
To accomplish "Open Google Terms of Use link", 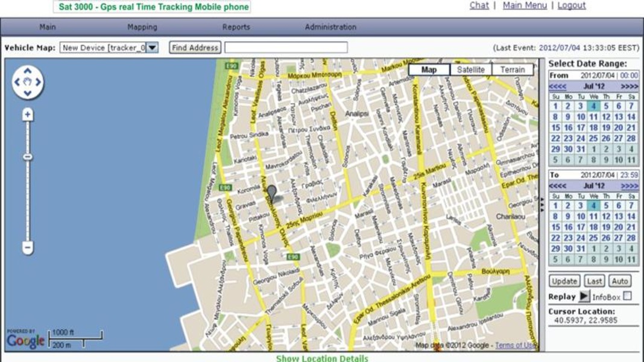I will [516, 345].
